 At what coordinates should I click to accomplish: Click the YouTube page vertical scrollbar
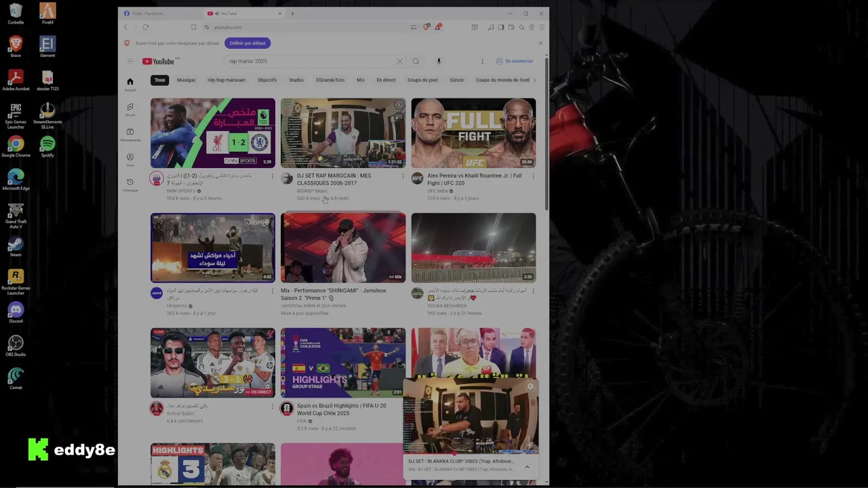pyautogui.click(x=547, y=136)
